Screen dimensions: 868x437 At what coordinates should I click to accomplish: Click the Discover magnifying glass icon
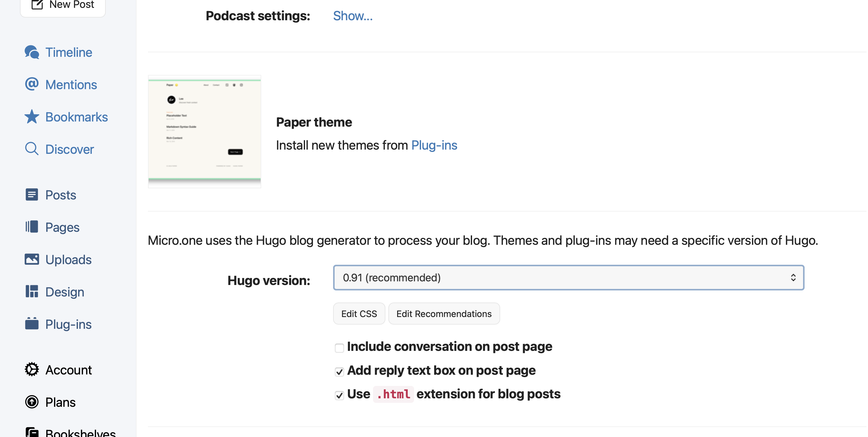click(x=32, y=149)
